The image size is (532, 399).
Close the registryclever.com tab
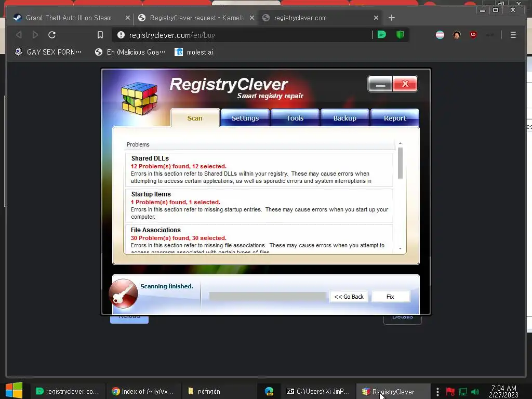[376, 18]
